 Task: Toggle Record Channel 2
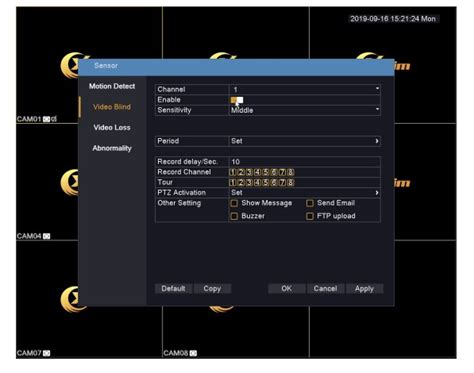point(241,172)
